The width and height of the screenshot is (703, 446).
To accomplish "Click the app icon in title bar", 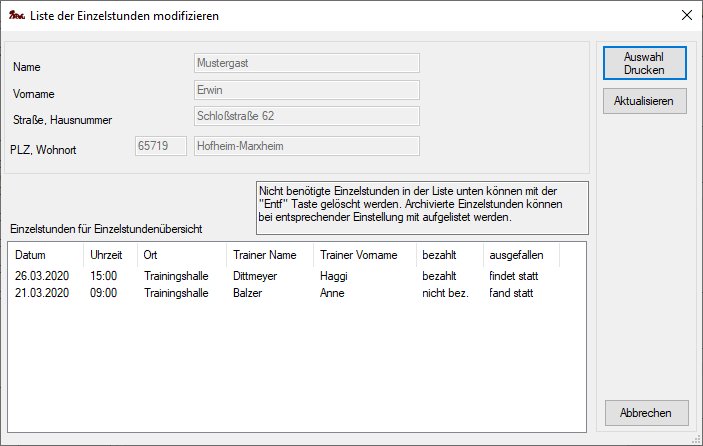I will 17,16.
